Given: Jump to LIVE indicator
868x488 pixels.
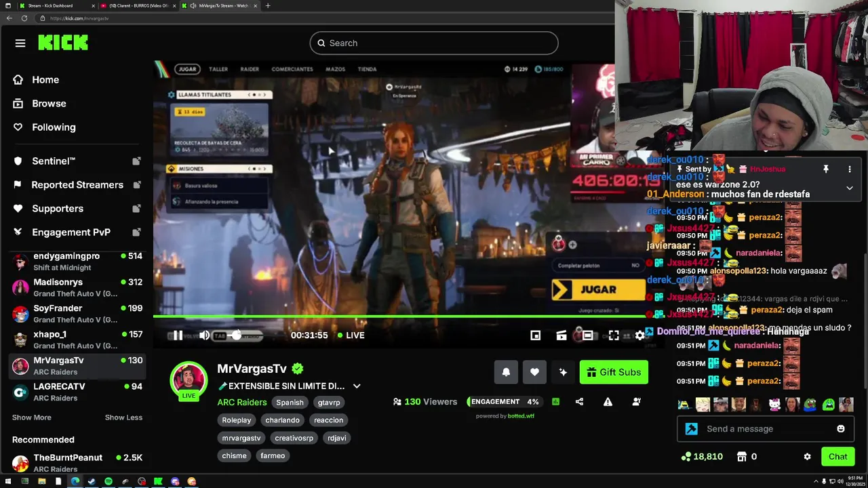Looking at the screenshot, I should (x=351, y=335).
